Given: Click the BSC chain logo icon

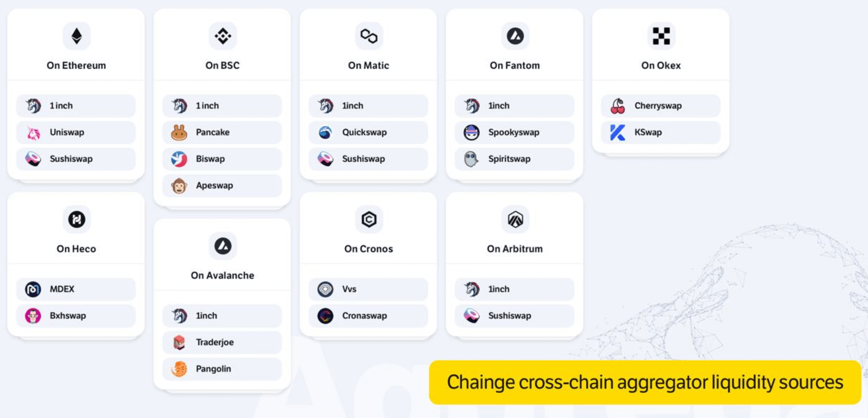Looking at the screenshot, I should click(223, 36).
